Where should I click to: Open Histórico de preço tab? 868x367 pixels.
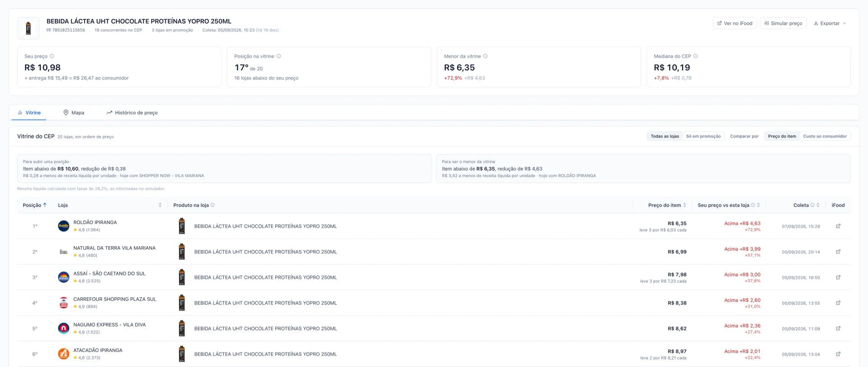[x=132, y=113]
